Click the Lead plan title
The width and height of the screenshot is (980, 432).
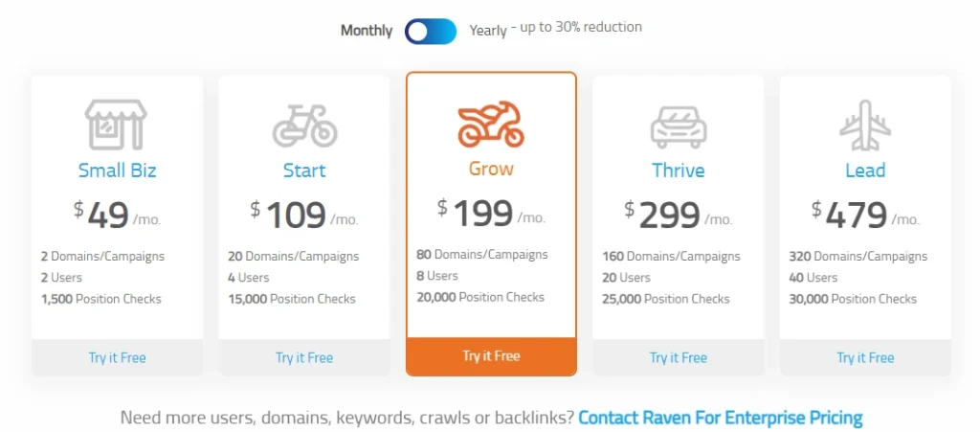click(x=865, y=171)
